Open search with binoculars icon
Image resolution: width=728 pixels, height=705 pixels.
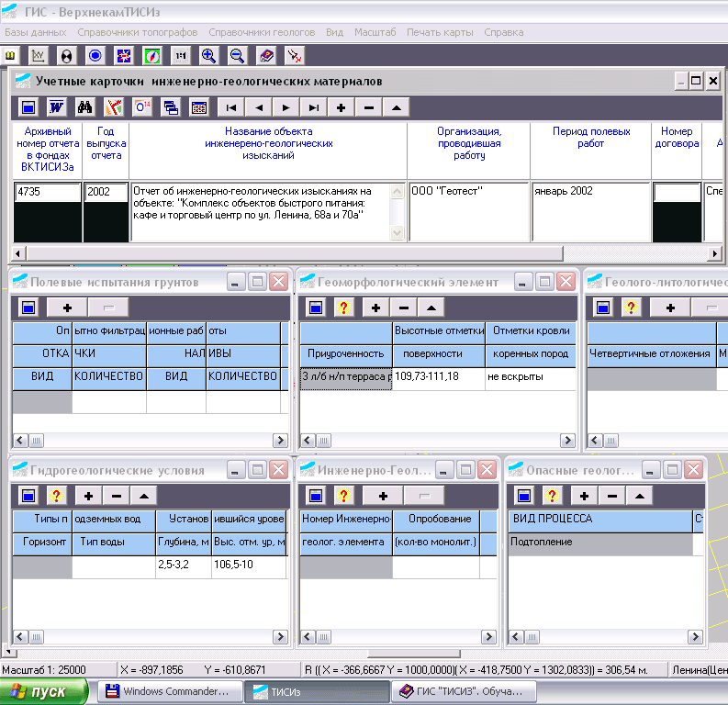[x=85, y=107]
